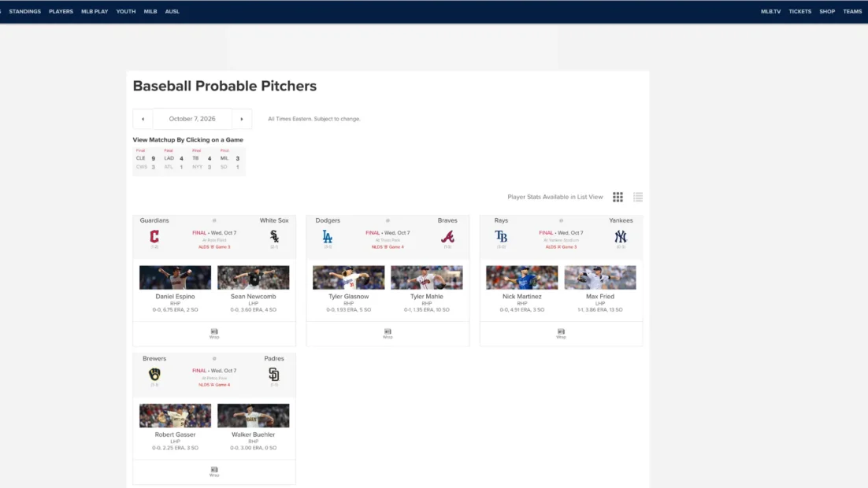Click the Dodgers team logo
Image resolution: width=868 pixels, height=488 pixels.
pyautogui.click(x=328, y=237)
